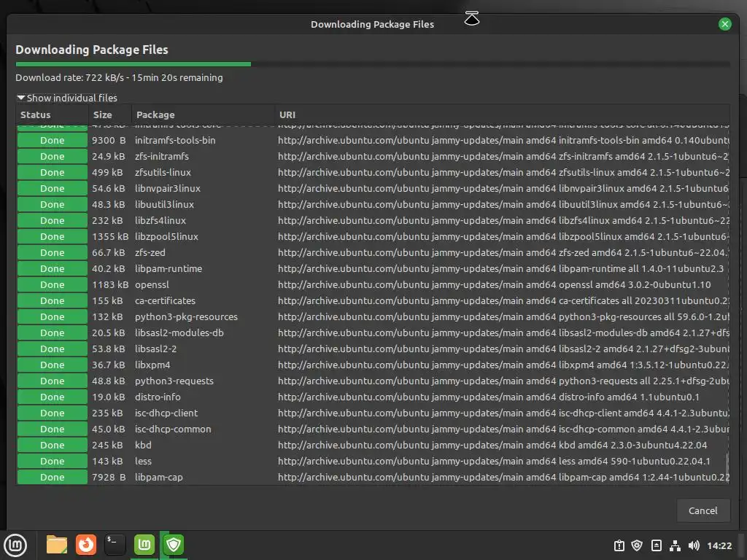747x560 pixels.
Task: Click the URI of the less package
Action: pos(494,461)
